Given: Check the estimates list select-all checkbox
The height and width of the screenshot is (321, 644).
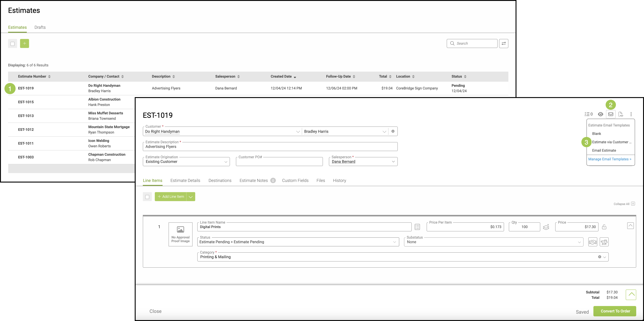Looking at the screenshot, I should (13, 43).
